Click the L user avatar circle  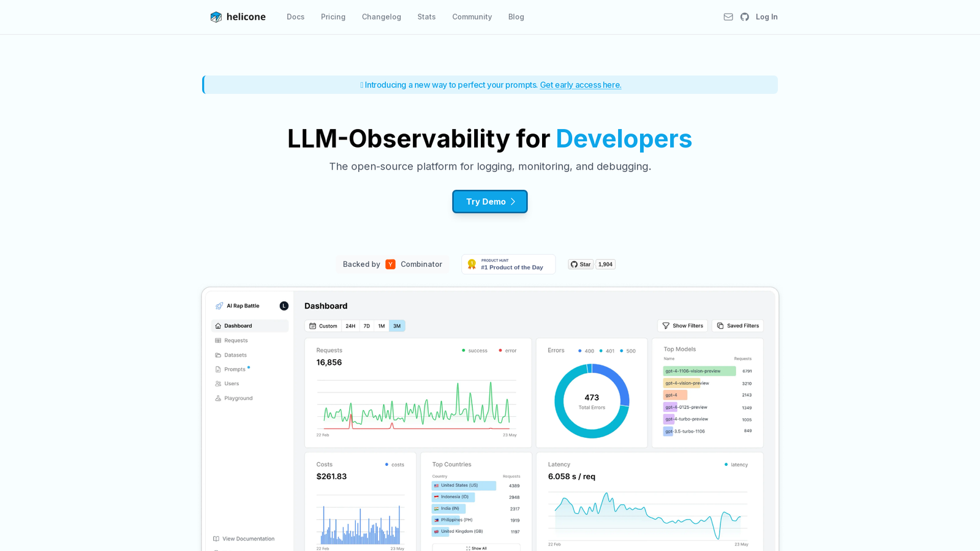[x=284, y=306]
